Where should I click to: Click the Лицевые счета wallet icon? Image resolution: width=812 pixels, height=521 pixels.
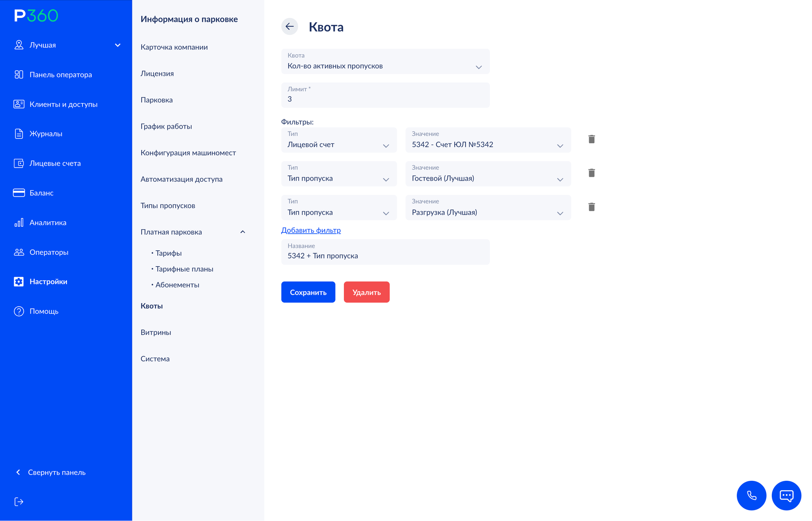pyautogui.click(x=19, y=164)
